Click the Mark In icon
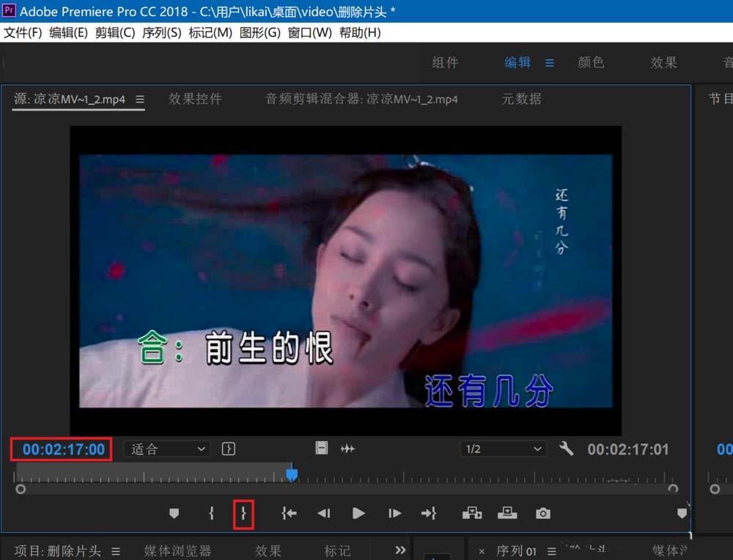Screen dimensions: 733x560 tap(211, 513)
